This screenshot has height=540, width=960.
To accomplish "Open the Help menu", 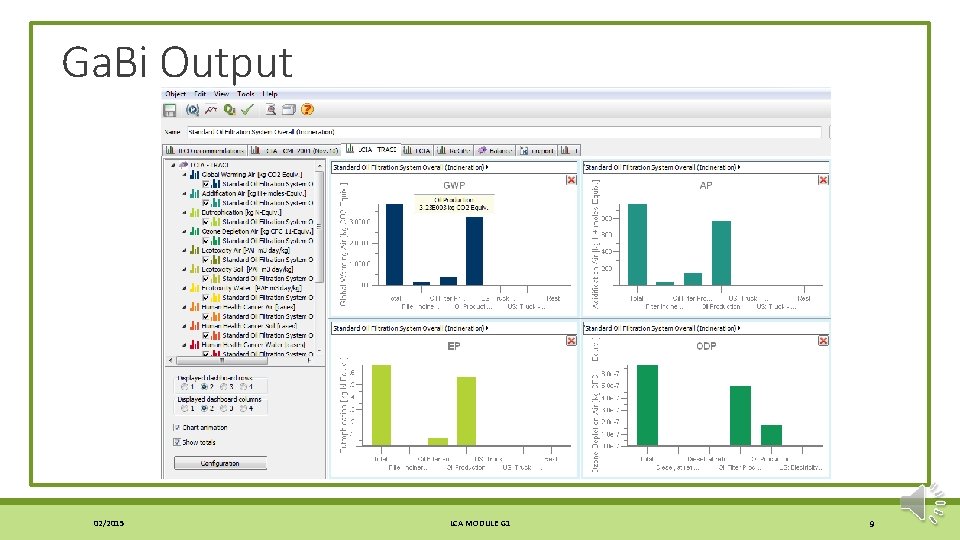I will pyautogui.click(x=270, y=94).
